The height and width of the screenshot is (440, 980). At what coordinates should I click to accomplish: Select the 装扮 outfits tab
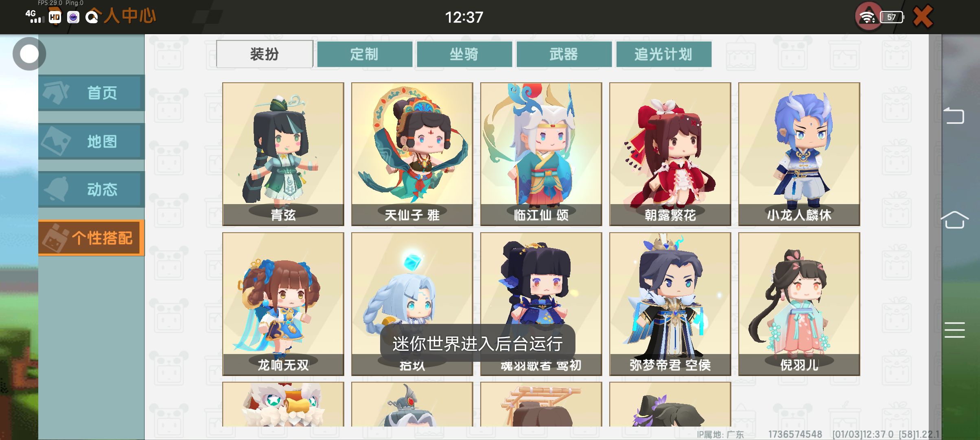265,54
